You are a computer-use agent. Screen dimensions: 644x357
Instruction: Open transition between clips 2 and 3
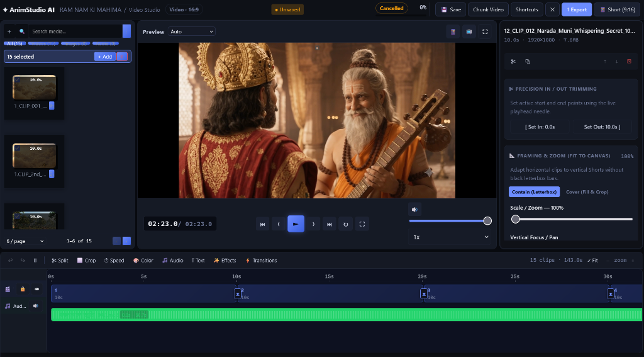(x=424, y=293)
